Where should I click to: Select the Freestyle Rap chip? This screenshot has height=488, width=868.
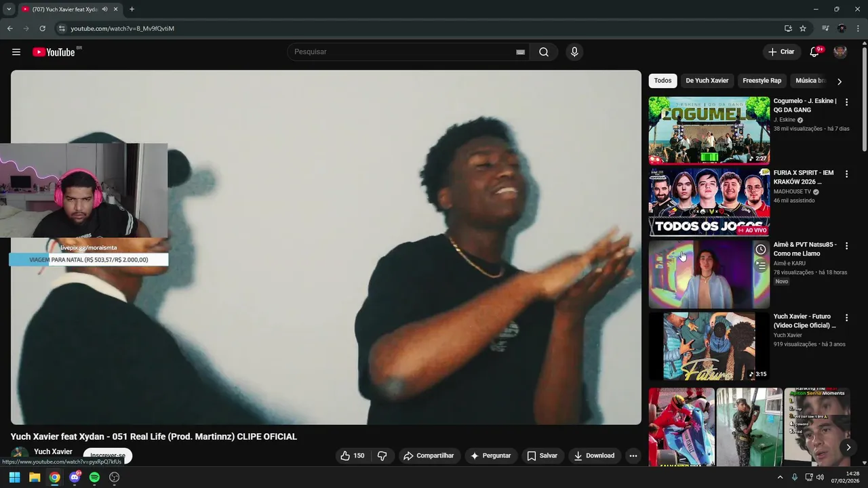click(x=762, y=81)
